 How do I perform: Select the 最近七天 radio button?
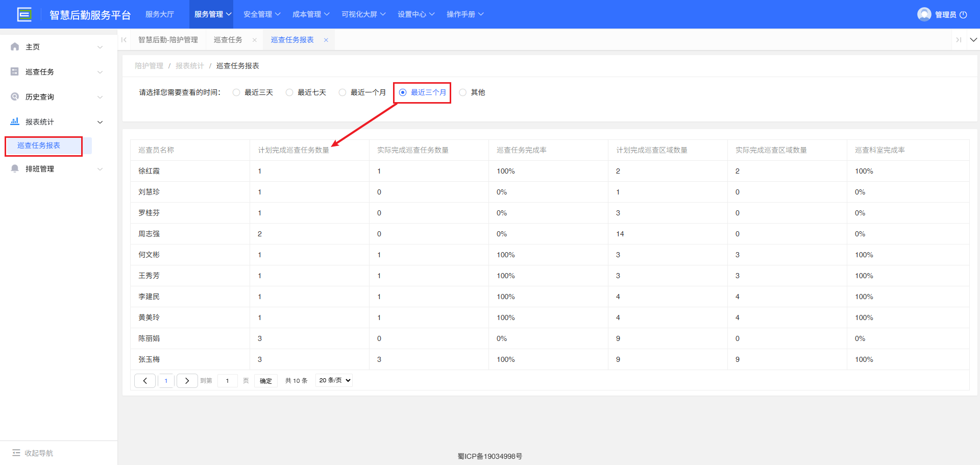point(289,92)
